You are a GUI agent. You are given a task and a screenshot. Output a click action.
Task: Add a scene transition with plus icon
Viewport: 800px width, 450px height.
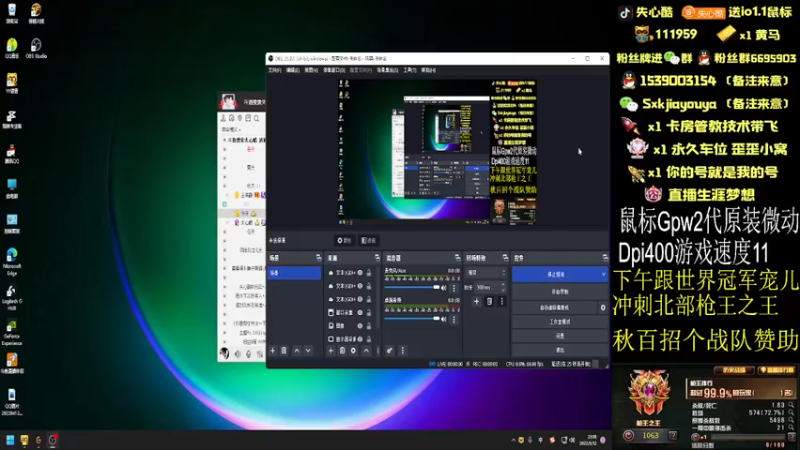[x=476, y=302]
